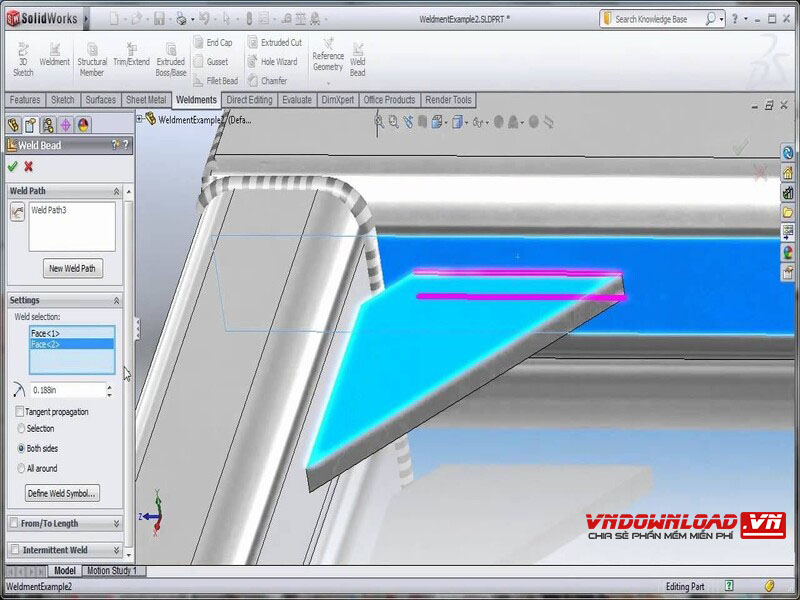Click the Undo toolbar icon
Viewport: 800px width, 600px height.
[205, 19]
